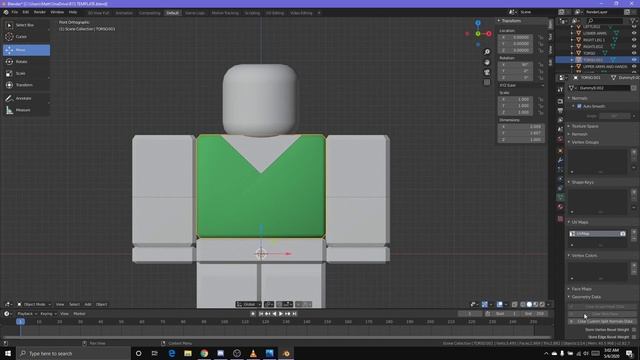Click the pan hand viewport icon

[487, 62]
